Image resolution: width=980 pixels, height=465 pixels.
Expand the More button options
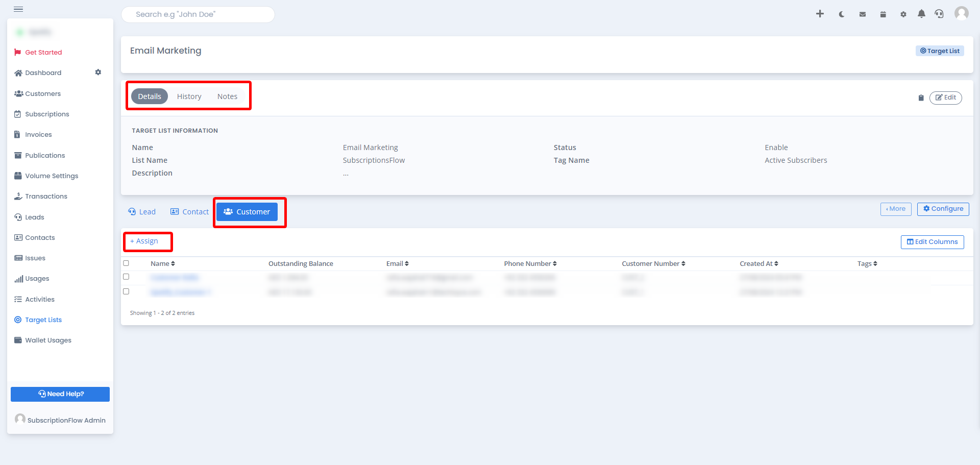[x=896, y=209]
